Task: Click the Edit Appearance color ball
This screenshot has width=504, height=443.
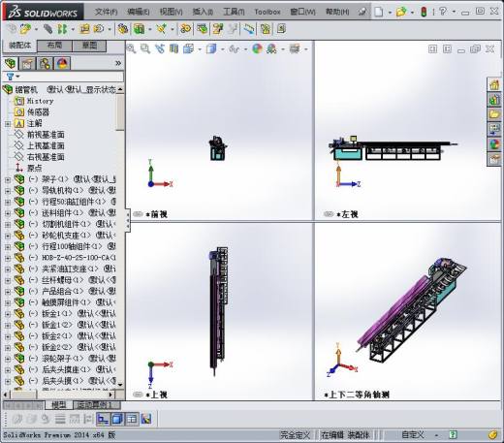Action: pyautogui.click(x=257, y=48)
